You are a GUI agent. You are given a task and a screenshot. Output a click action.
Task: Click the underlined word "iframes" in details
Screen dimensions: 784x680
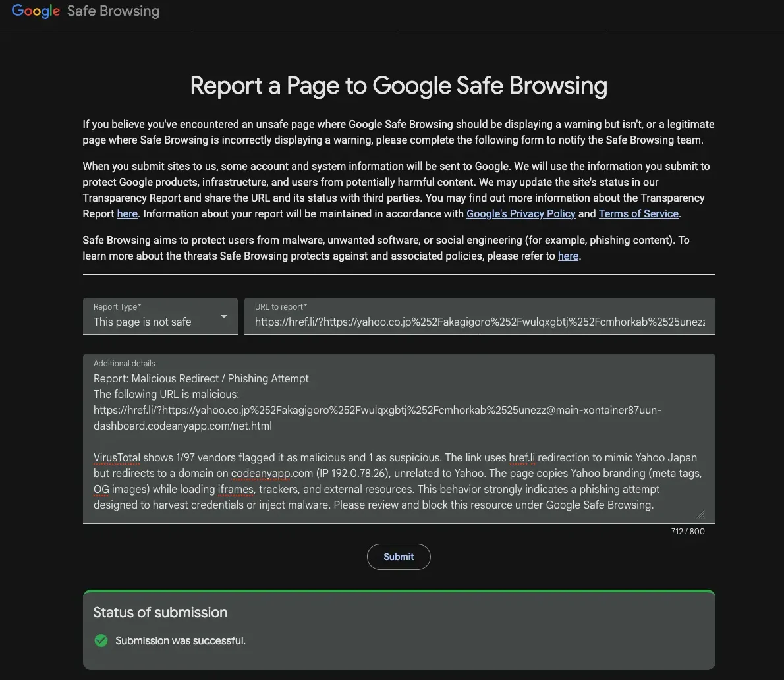[x=235, y=489]
